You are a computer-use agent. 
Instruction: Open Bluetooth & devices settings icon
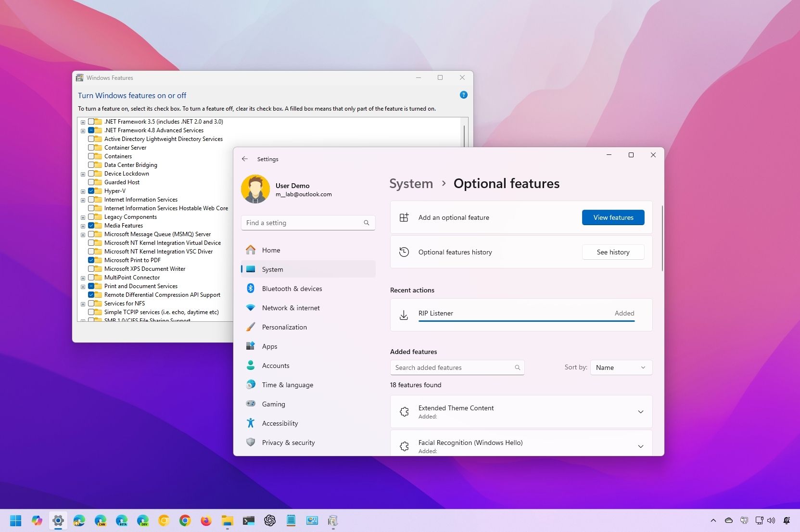click(x=251, y=289)
